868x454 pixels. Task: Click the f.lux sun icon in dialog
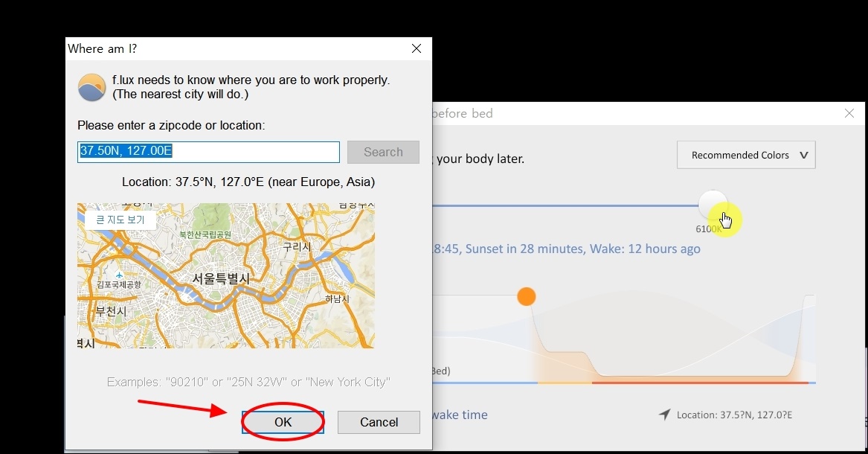click(x=92, y=88)
